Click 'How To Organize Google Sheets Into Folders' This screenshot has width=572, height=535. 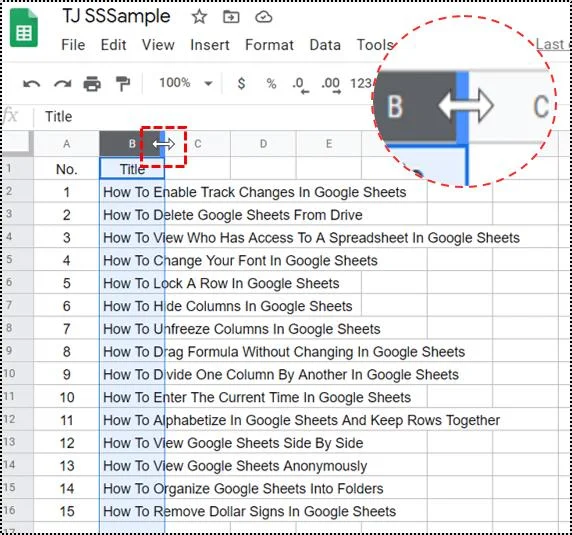pyautogui.click(x=243, y=489)
